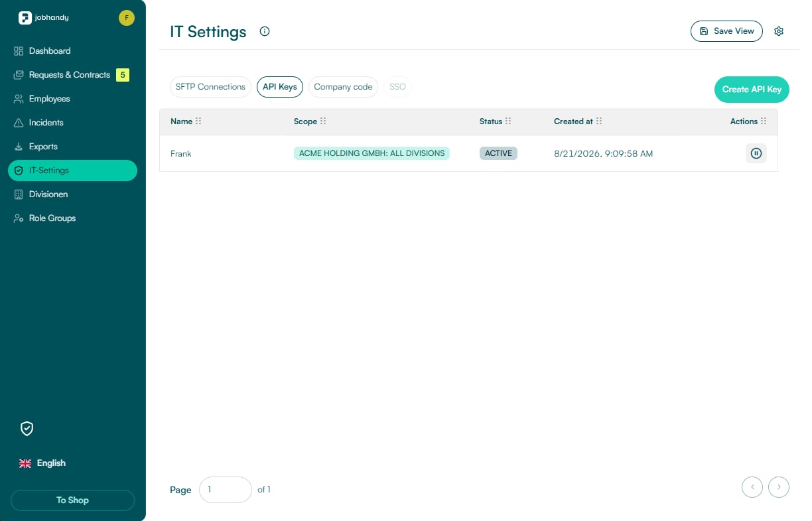Click the Status column header

491,121
